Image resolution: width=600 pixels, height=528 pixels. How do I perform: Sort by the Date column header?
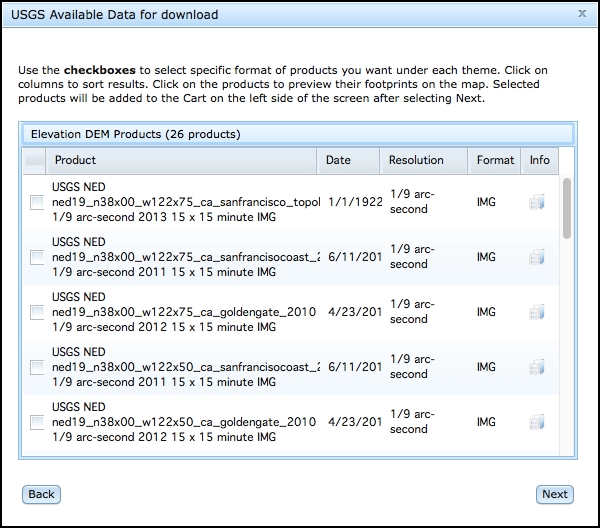348,161
